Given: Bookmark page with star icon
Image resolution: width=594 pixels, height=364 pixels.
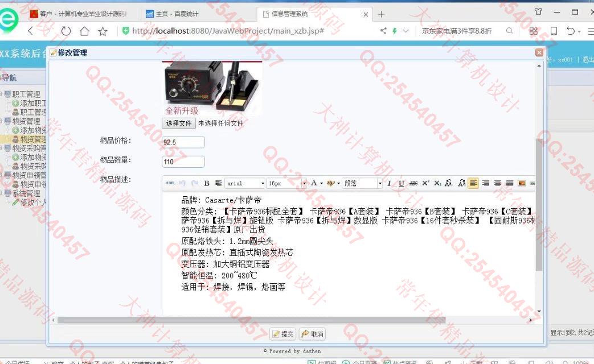Looking at the screenshot, I should (103, 31).
